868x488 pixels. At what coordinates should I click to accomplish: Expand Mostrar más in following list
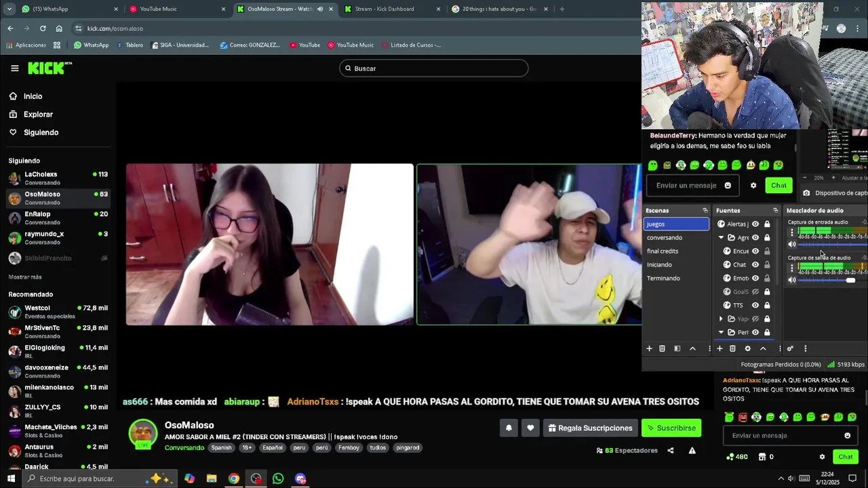(25, 277)
